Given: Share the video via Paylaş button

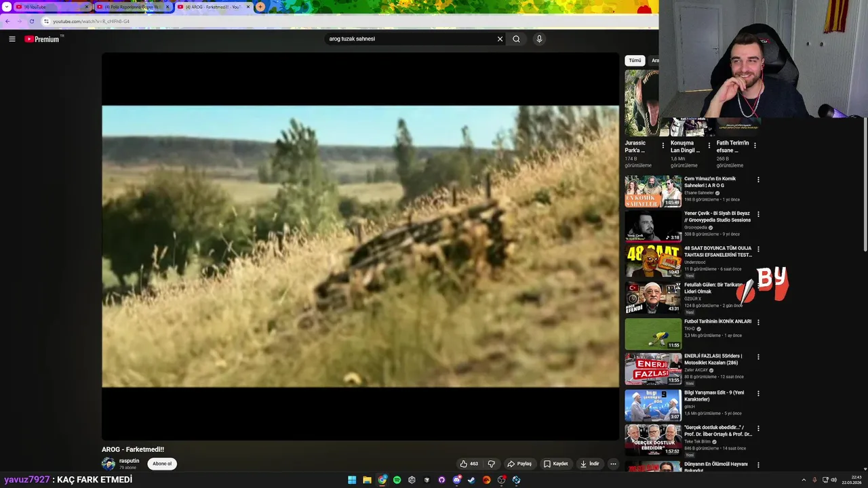Looking at the screenshot, I should 519,464.
